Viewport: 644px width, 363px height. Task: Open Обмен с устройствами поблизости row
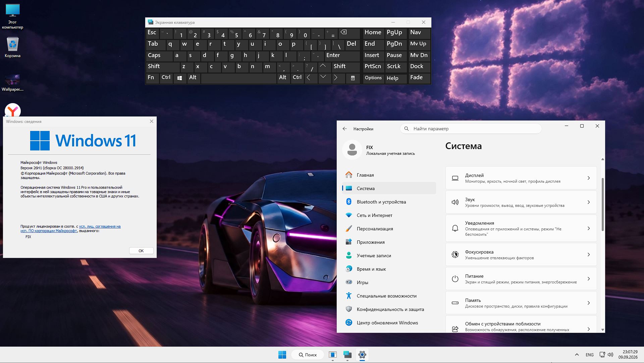point(521,324)
